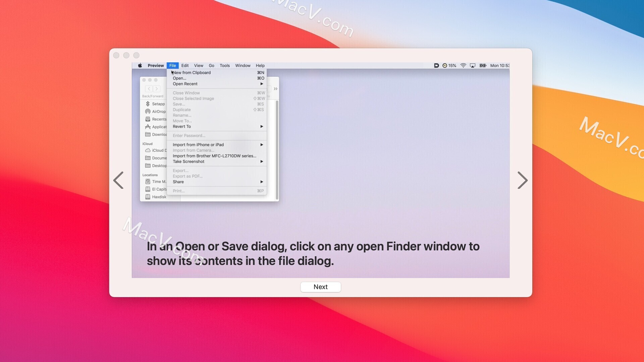Image resolution: width=644 pixels, height=362 pixels.
Task: Click the Wi-Fi status icon
Action: pos(463,65)
